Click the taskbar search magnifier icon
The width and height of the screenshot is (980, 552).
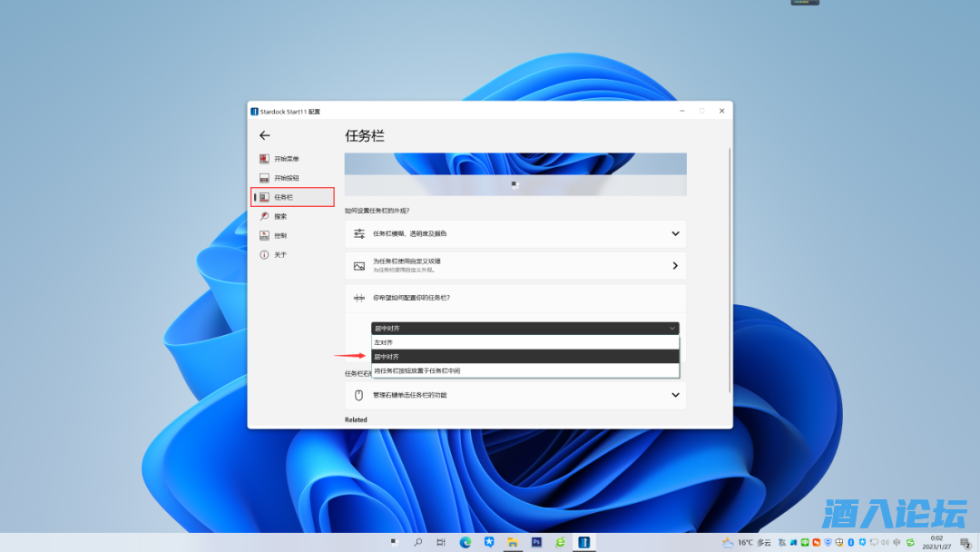click(x=418, y=542)
